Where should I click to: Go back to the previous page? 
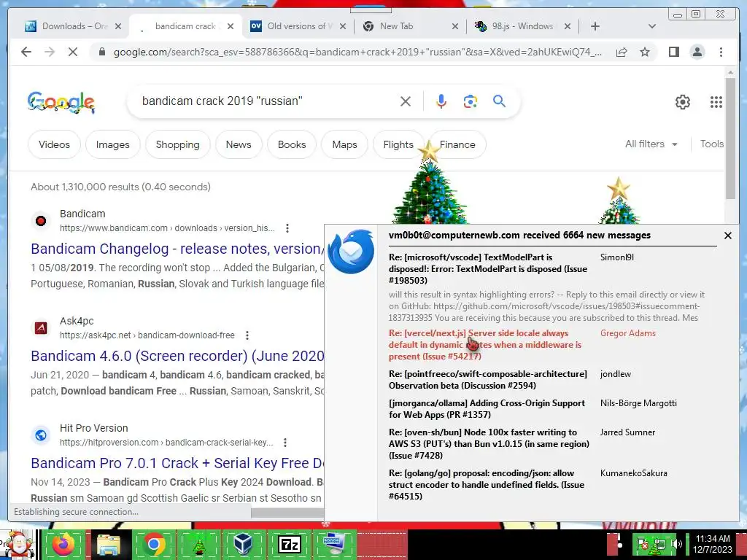click(26, 52)
